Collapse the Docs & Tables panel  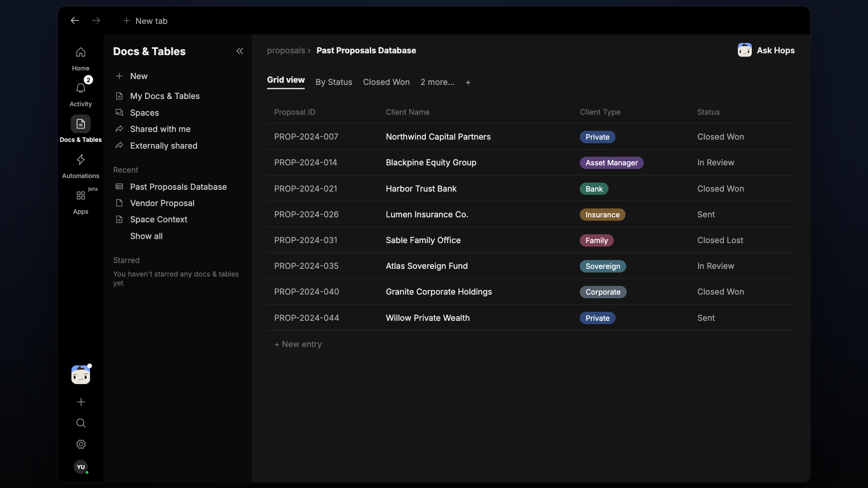point(240,51)
